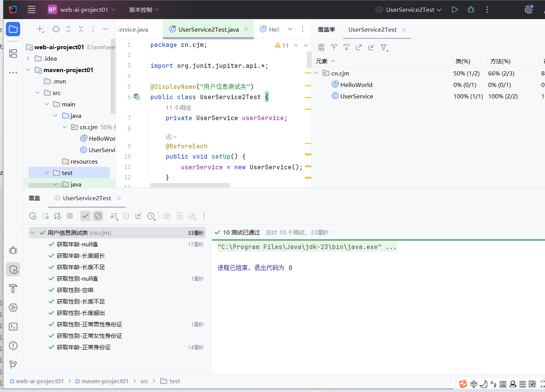Click the test history clock icon

(x=151, y=216)
